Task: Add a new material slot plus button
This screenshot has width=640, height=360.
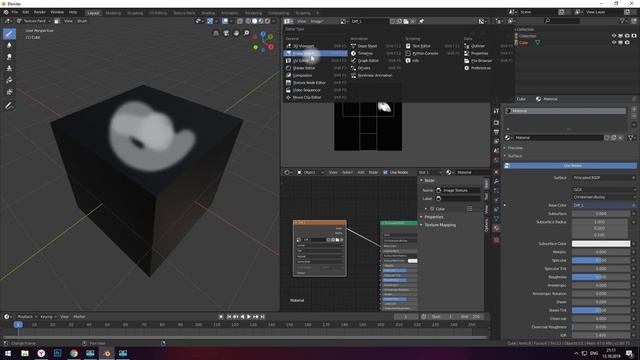Action: (x=634, y=109)
